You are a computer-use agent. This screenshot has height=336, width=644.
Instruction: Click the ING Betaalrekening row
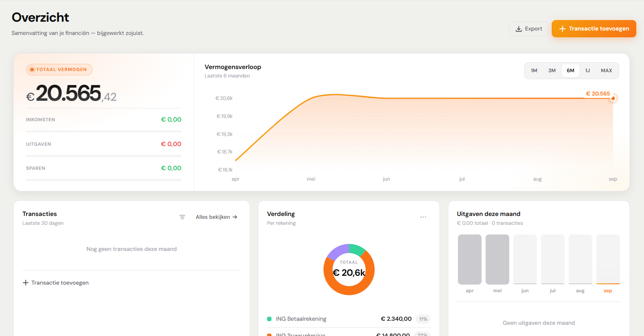pos(349,319)
